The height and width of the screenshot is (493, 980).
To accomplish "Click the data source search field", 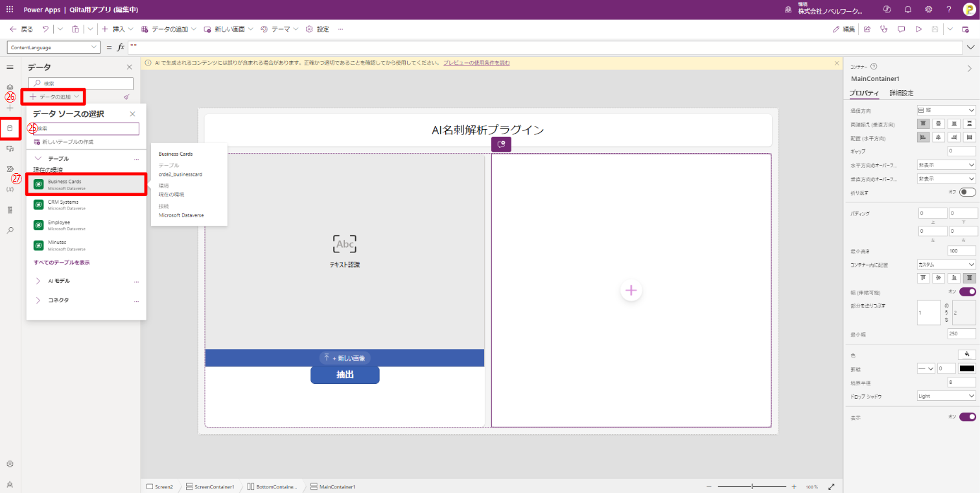I will [86, 128].
